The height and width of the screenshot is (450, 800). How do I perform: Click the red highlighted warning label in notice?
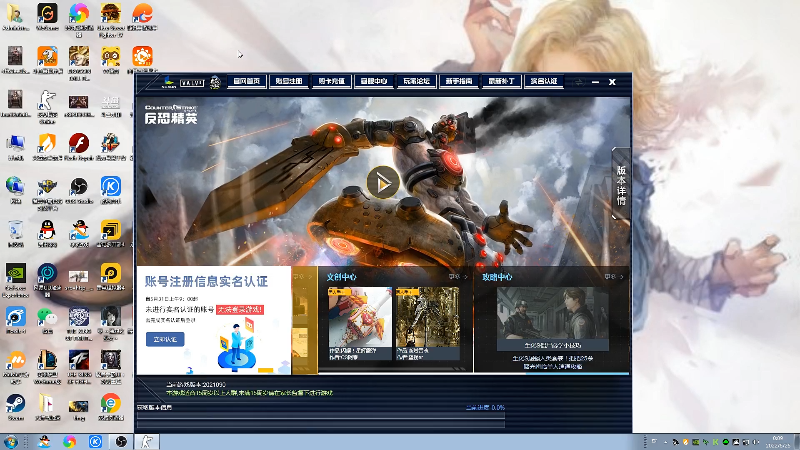[240, 310]
